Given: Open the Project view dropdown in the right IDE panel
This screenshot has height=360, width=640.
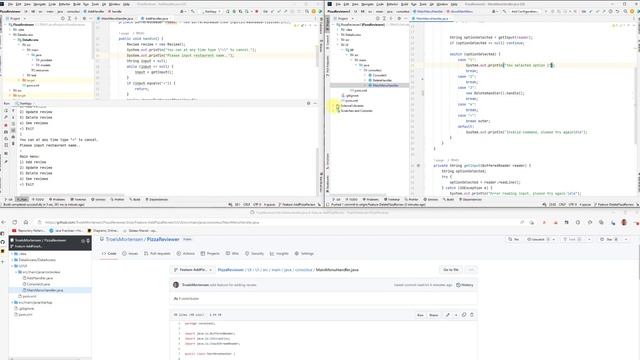Looking at the screenshot, I should [343, 18].
